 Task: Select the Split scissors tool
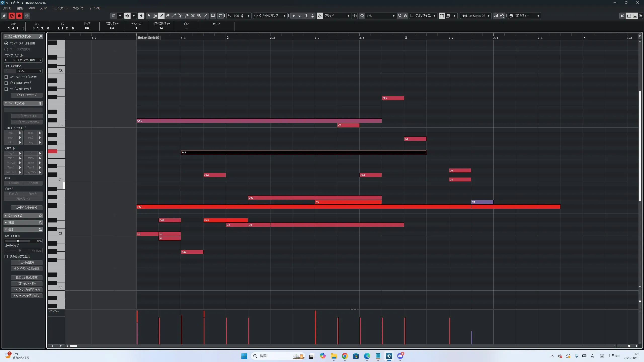(180, 16)
